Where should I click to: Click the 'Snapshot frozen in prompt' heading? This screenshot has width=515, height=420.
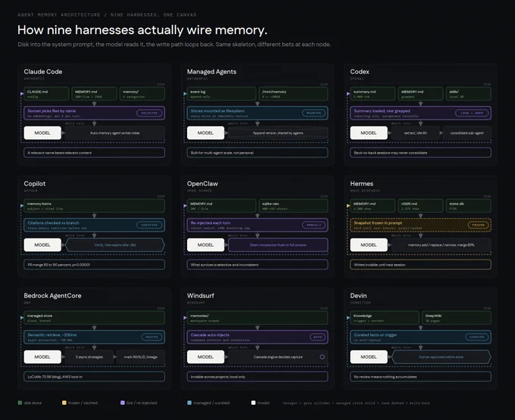pos(378,222)
